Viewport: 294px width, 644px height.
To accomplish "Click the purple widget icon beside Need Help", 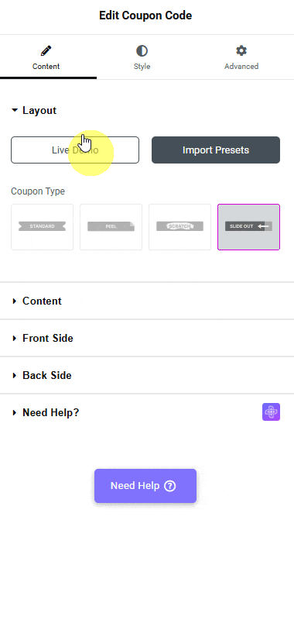I will pyautogui.click(x=271, y=412).
